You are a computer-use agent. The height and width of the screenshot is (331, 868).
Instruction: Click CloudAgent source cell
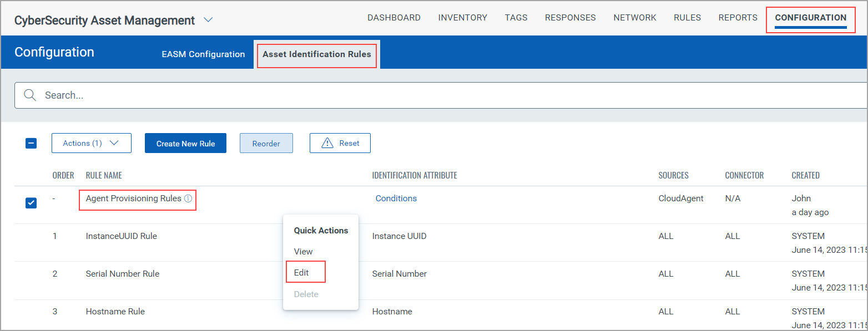(x=681, y=198)
